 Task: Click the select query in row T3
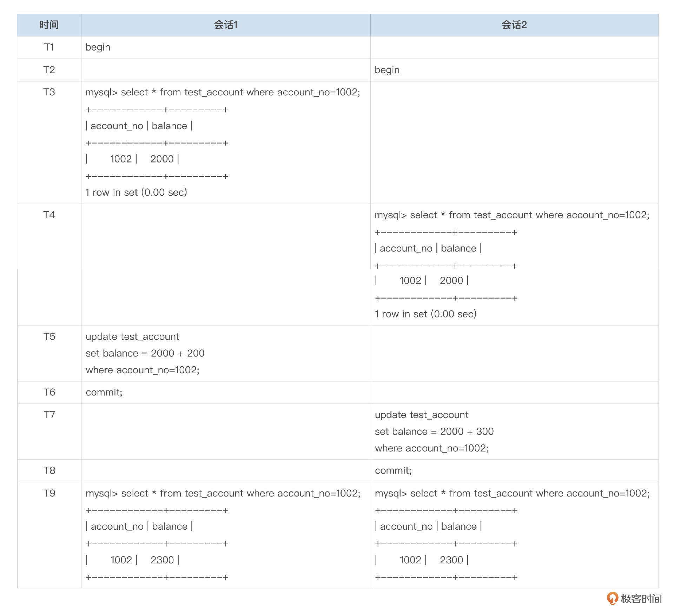[223, 92]
